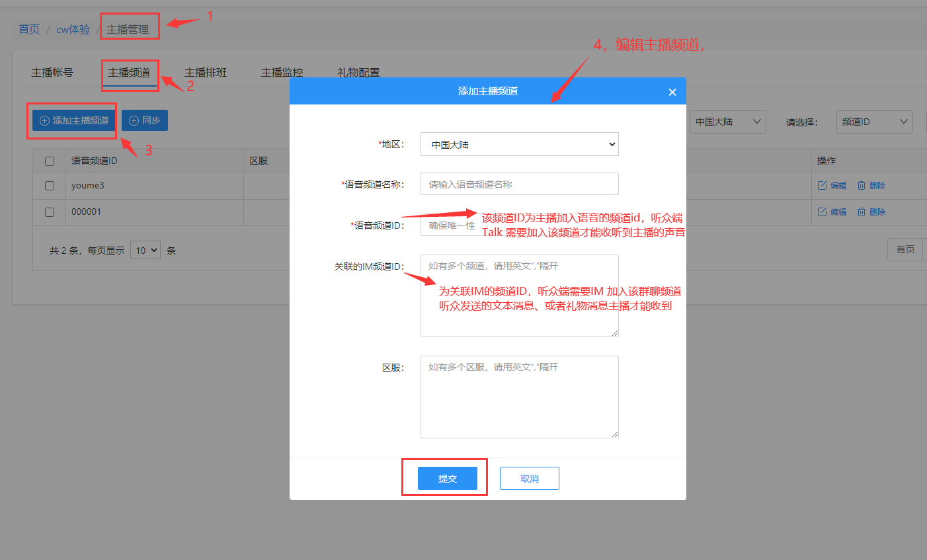Close the 添加主播频道 dialog with X

[x=672, y=92]
